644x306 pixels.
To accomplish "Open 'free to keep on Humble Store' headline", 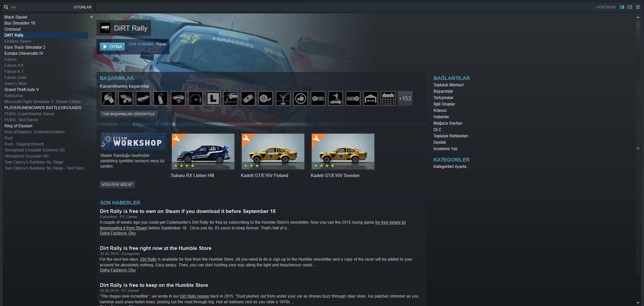I will tap(154, 285).
